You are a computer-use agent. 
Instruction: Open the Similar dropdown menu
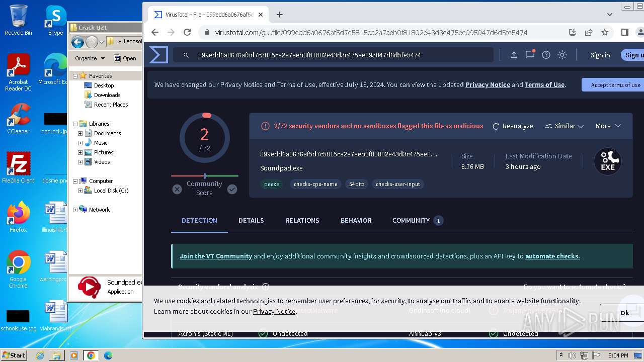564,126
